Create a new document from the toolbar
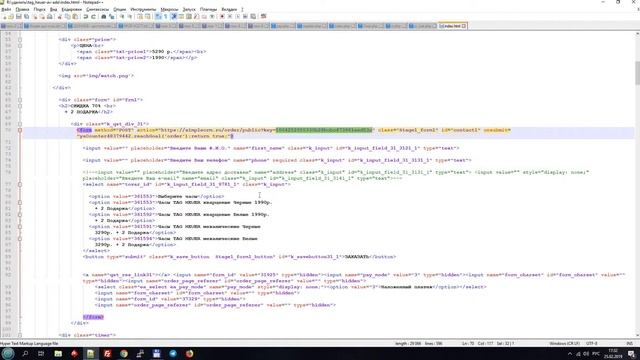The height and width of the screenshot is (360, 640). (4, 17)
